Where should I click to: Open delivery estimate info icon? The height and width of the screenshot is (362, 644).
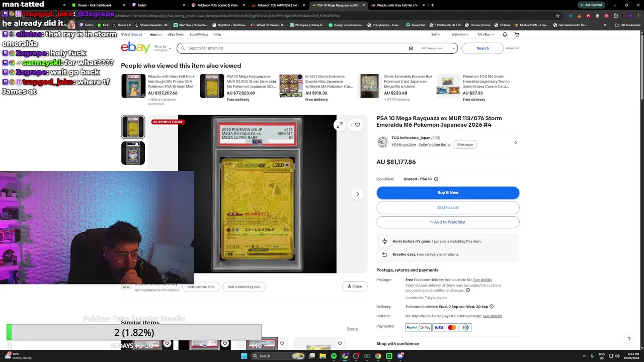click(x=492, y=307)
